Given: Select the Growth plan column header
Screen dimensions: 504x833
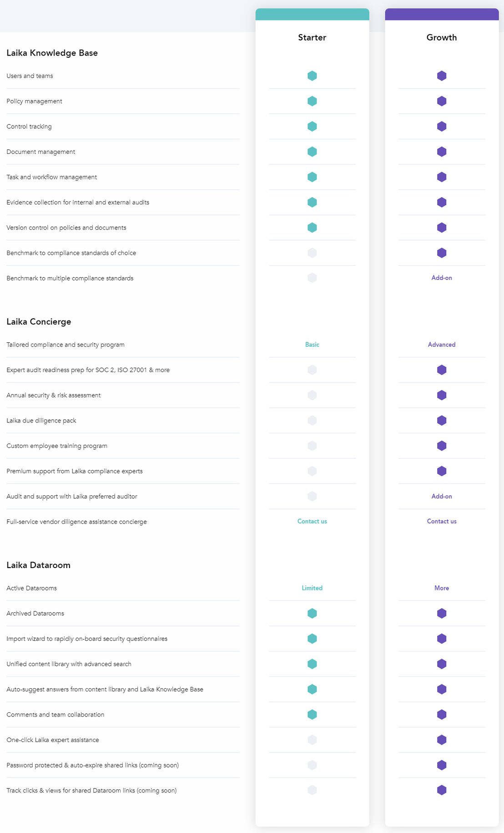Looking at the screenshot, I should click(x=442, y=37).
